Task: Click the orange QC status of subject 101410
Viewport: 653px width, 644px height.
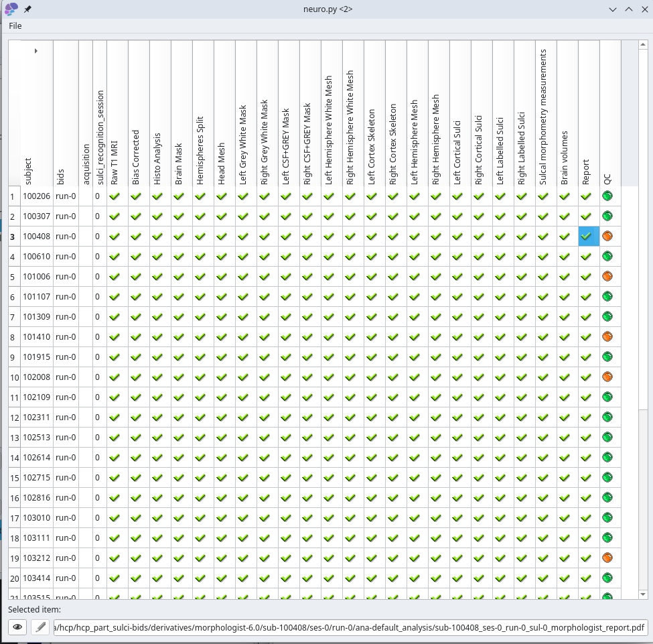Action: point(607,336)
